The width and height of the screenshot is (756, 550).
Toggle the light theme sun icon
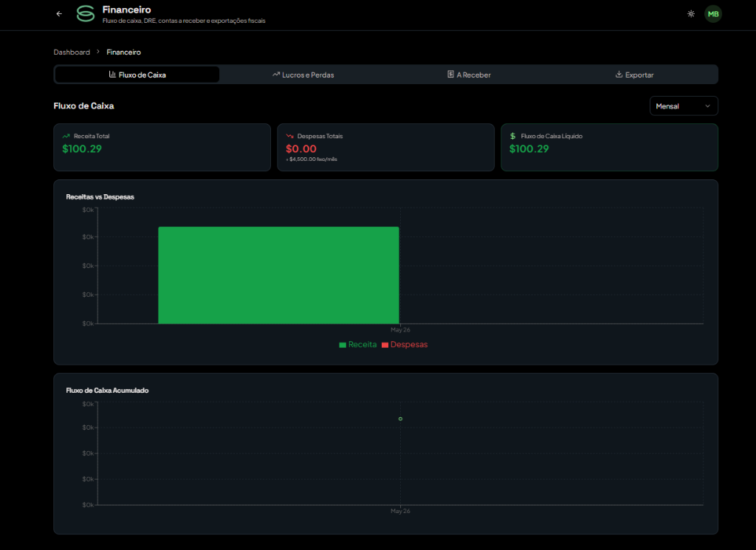pyautogui.click(x=691, y=14)
